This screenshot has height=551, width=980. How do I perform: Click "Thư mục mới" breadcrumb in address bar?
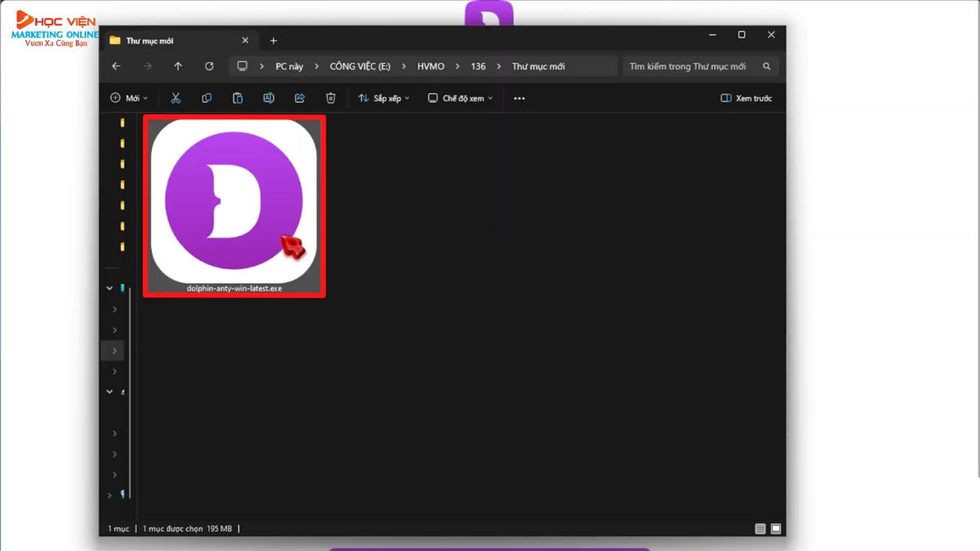point(538,66)
